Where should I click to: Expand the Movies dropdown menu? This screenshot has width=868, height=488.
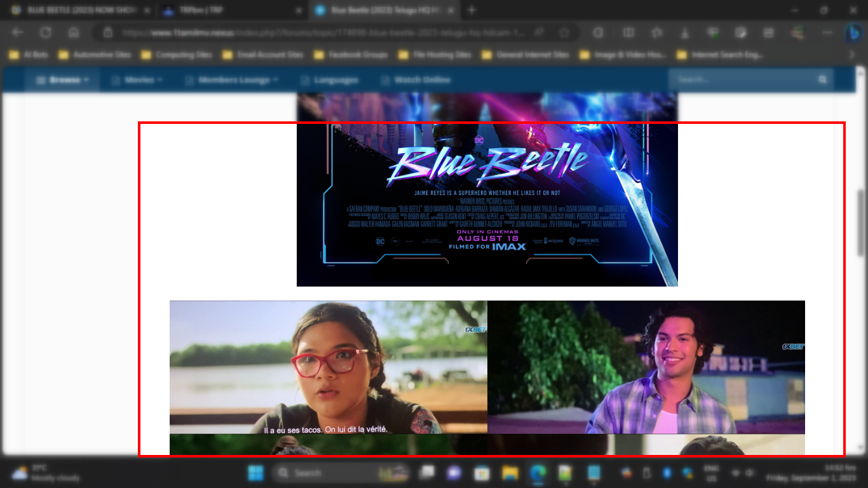[x=137, y=80]
